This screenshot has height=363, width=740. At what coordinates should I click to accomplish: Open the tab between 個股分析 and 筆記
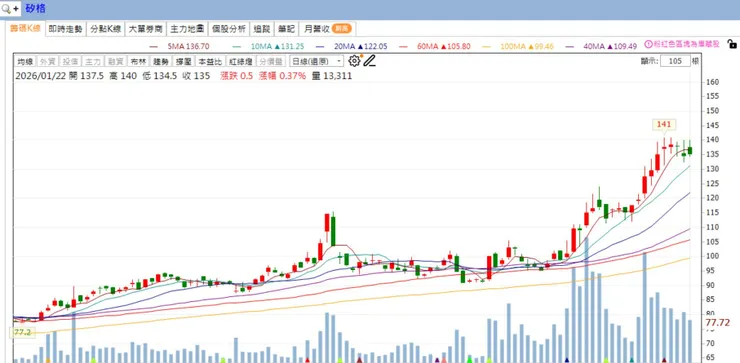pyautogui.click(x=262, y=29)
